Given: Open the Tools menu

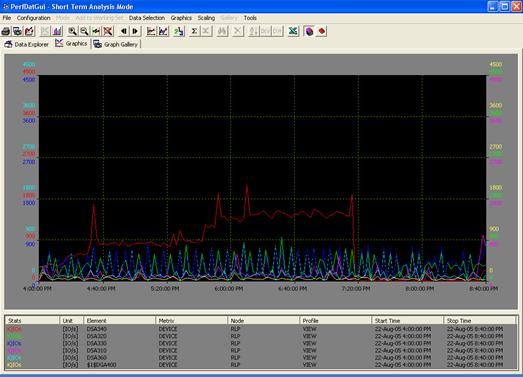Looking at the screenshot, I should pyautogui.click(x=250, y=18).
